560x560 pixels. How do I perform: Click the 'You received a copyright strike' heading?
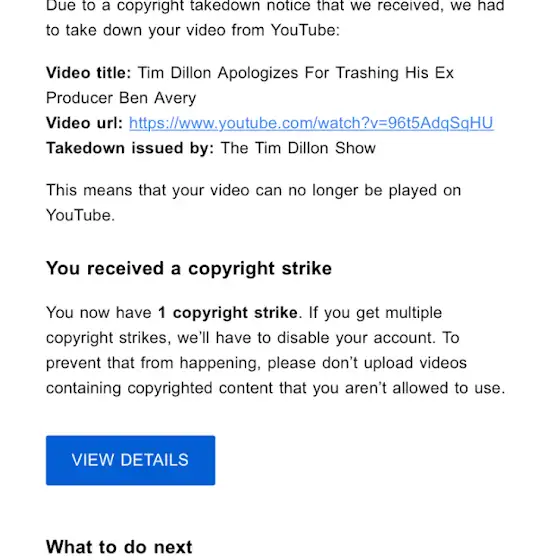tap(189, 269)
